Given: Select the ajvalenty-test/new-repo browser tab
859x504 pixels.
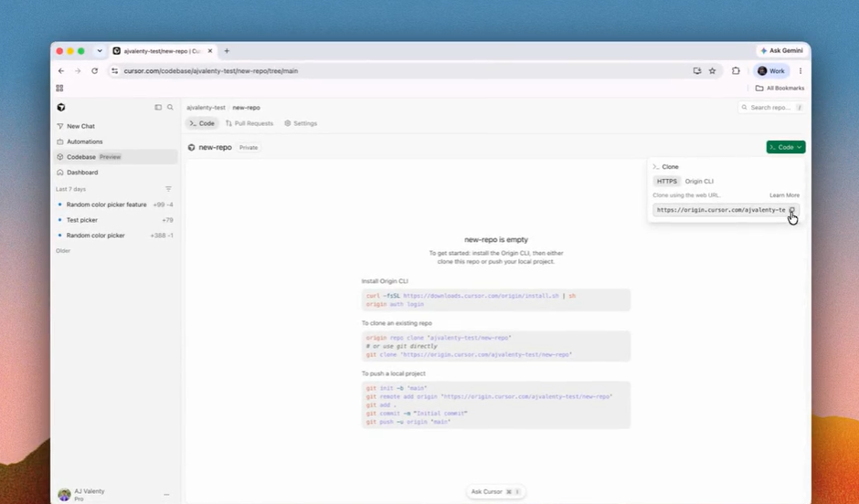Looking at the screenshot, I should click(x=164, y=51).
